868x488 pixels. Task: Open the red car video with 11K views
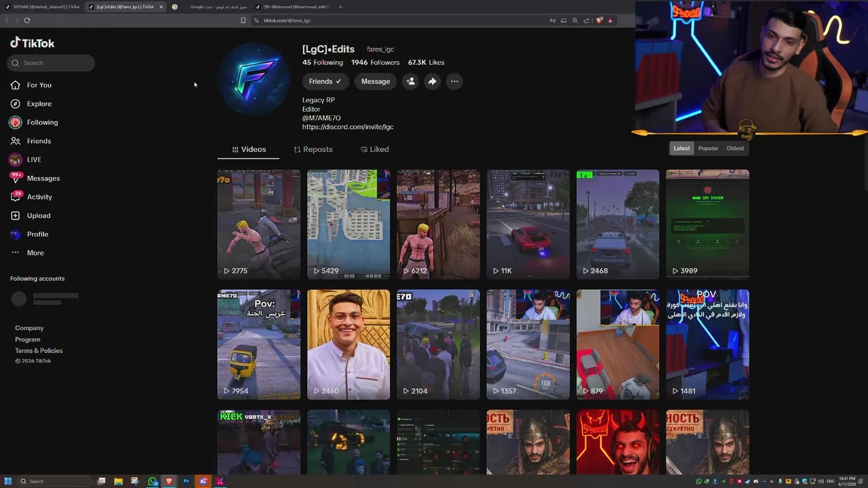click(528, 224)
